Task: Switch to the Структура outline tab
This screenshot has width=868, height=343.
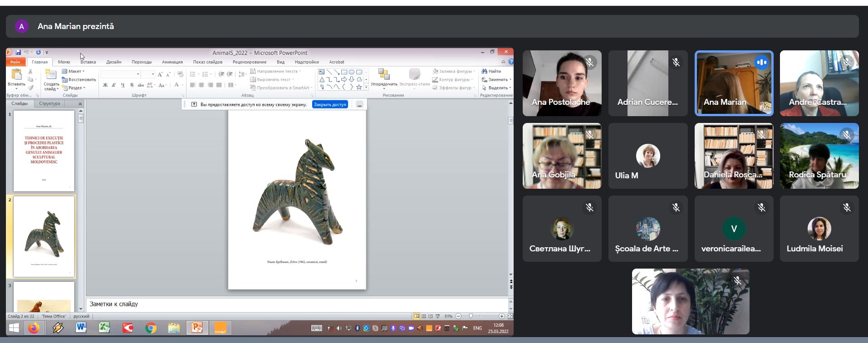Action: coord(49,103)
